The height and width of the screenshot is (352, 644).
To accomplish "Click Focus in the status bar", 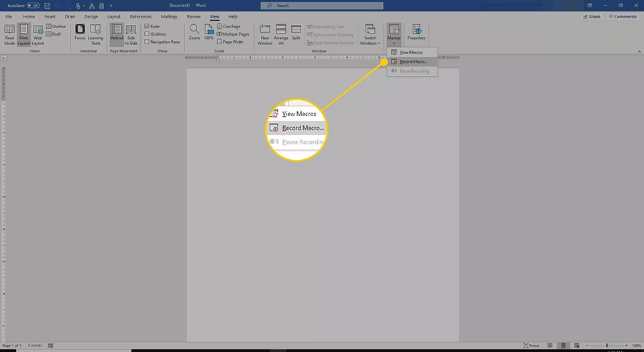I will tap(531, 345).
